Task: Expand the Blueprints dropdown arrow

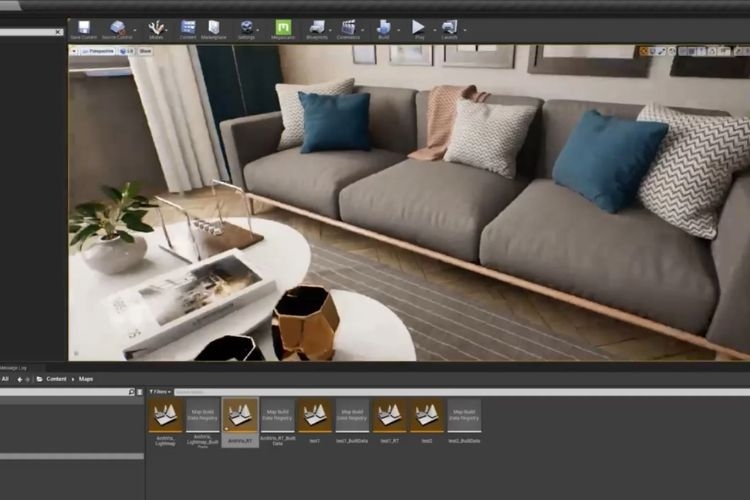Action: pyautogui.click(x=331, y=30)
